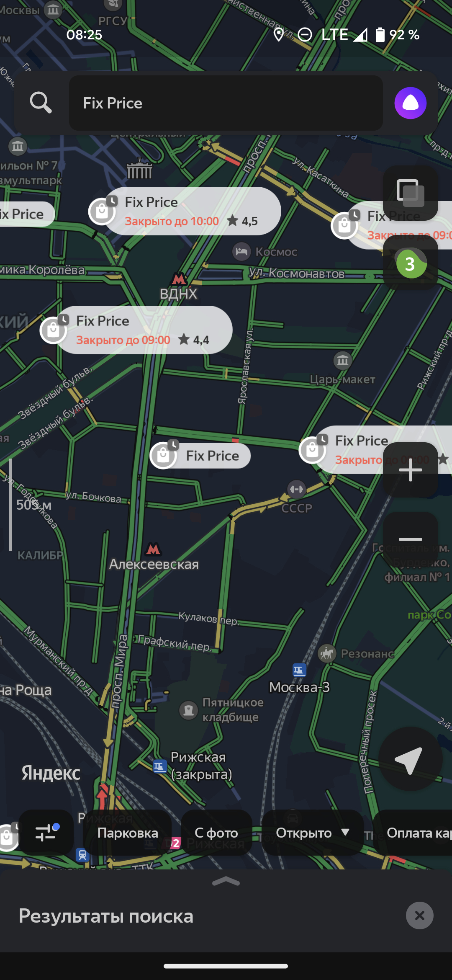Center map on my location arrow
Image resolution: width=452 pixels, height=980 pixels.
[410, 759]
